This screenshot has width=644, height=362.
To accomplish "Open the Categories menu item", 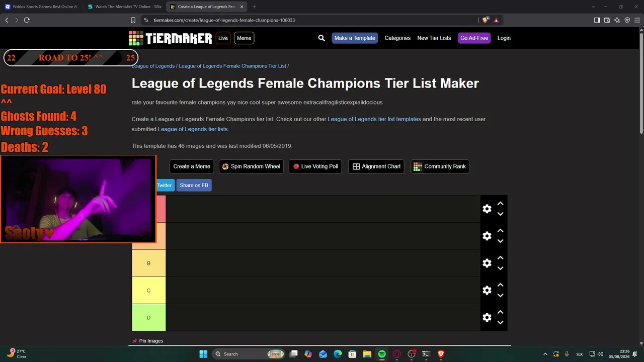I will pos(397,38).
